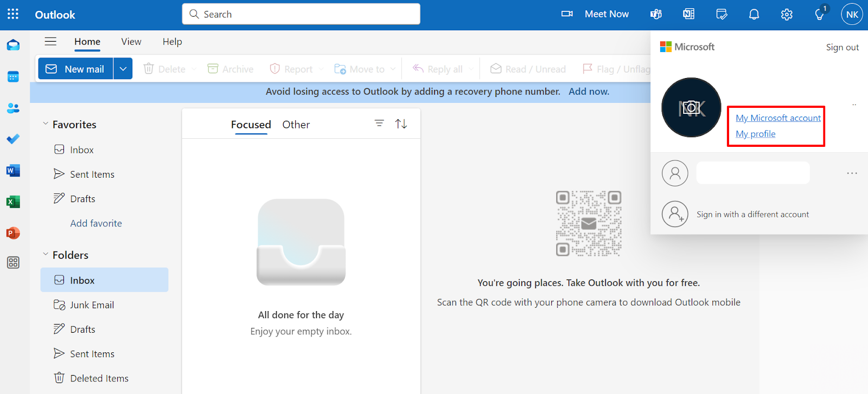
Task: Click the Report toolbar button
Action: 291,69
